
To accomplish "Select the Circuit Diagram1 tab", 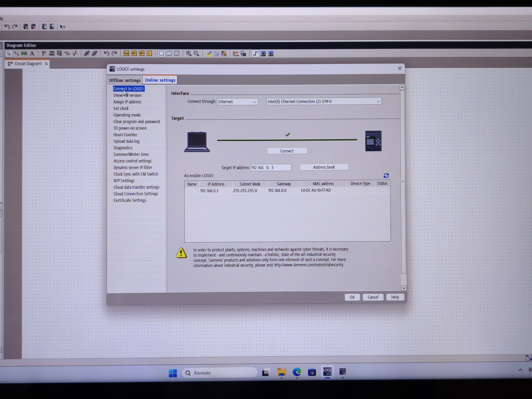I will tap(28, 64).
